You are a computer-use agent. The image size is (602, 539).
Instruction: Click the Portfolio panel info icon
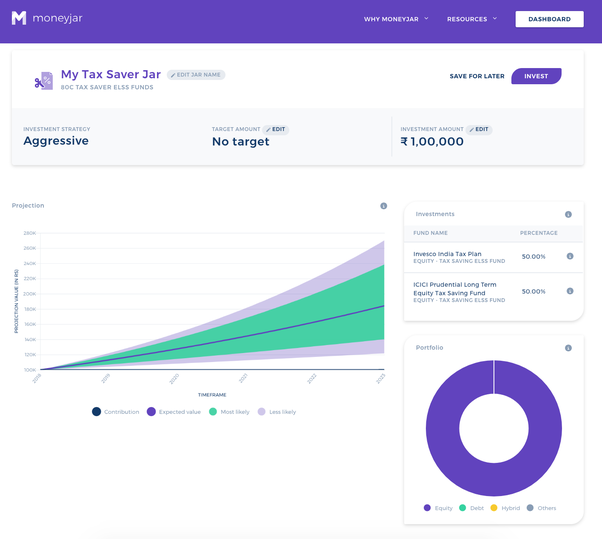tap(568, 348)
